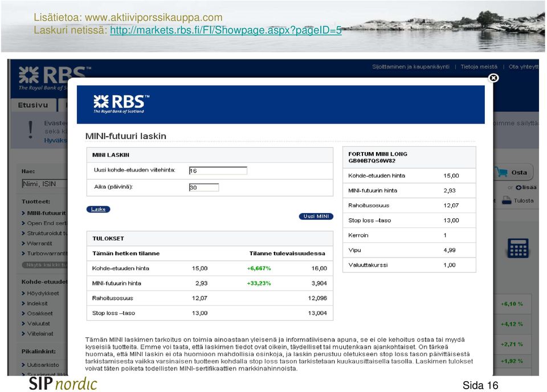Screen dimensions: 547x392
Task: Click the Rahoitusosuus future value 12,096
Action: pyautogui.click(x=317, y=298)
